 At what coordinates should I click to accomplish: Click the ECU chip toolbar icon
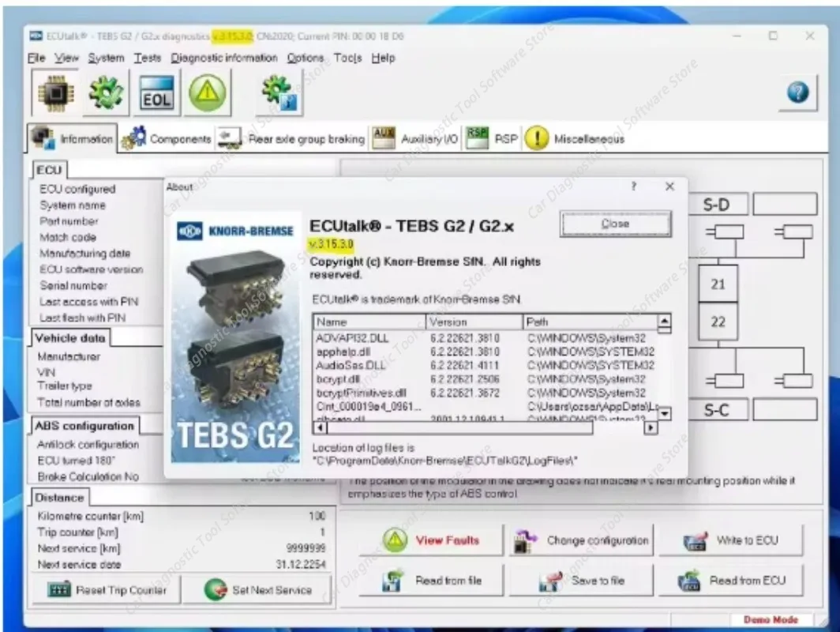click(55, 92)
